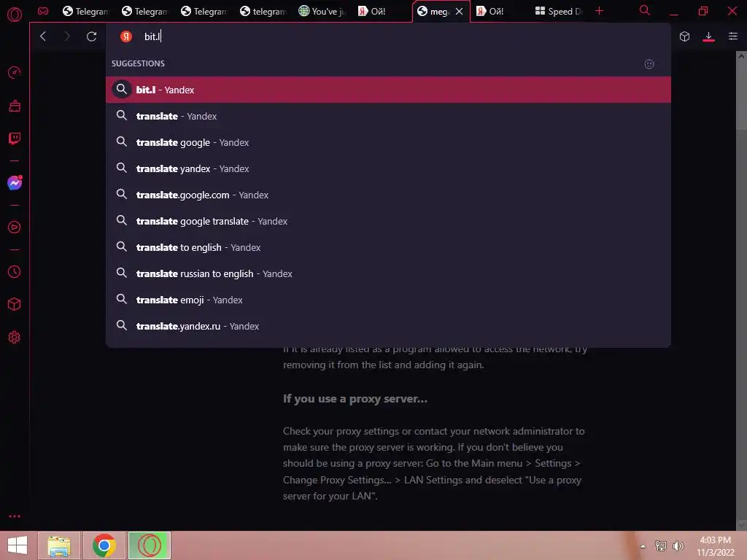Select the "translate russian to english" suggestion
The width and height of the screenshot is (747, 560).
[388, 273]
